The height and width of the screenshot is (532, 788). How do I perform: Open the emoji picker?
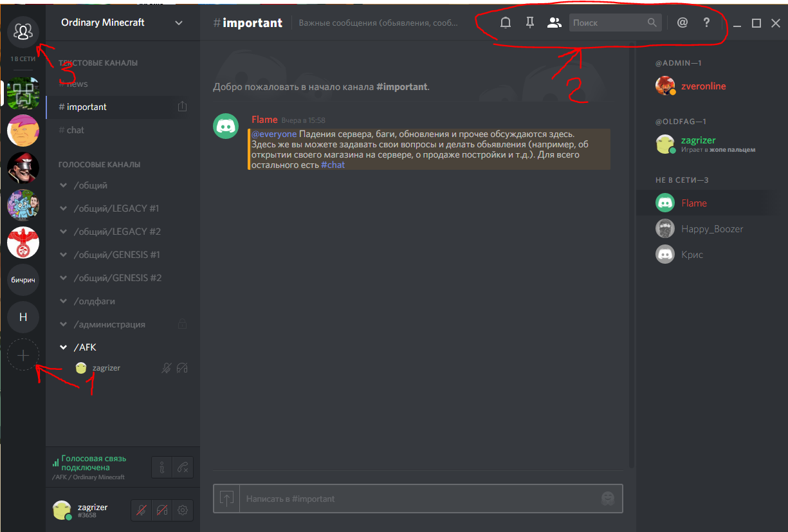[607, 499]
